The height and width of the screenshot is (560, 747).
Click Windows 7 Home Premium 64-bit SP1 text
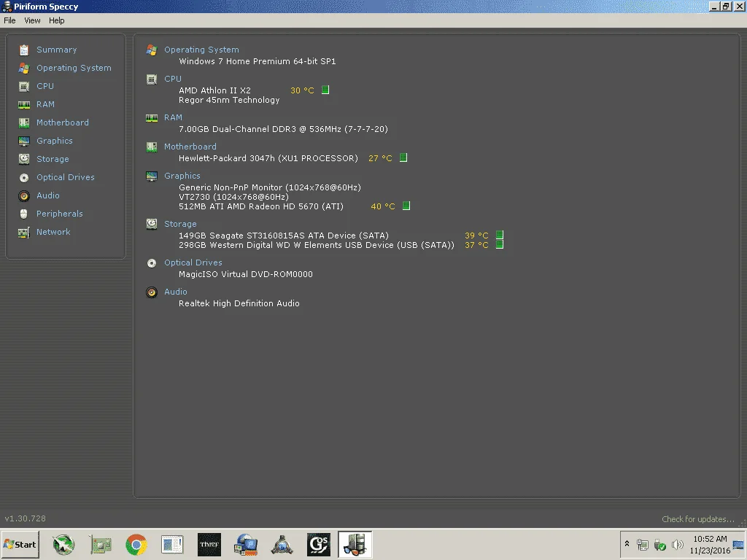(x=258, y=61)
